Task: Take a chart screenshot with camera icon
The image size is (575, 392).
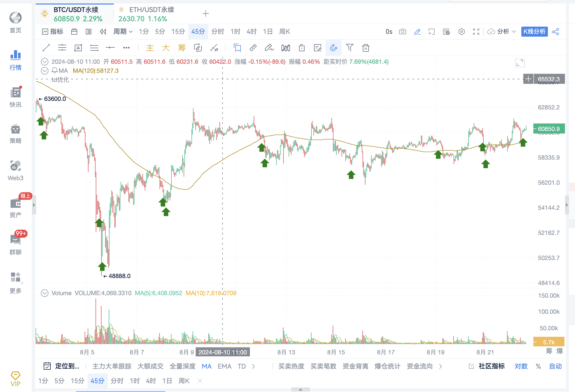Action: tap(403, 32)
